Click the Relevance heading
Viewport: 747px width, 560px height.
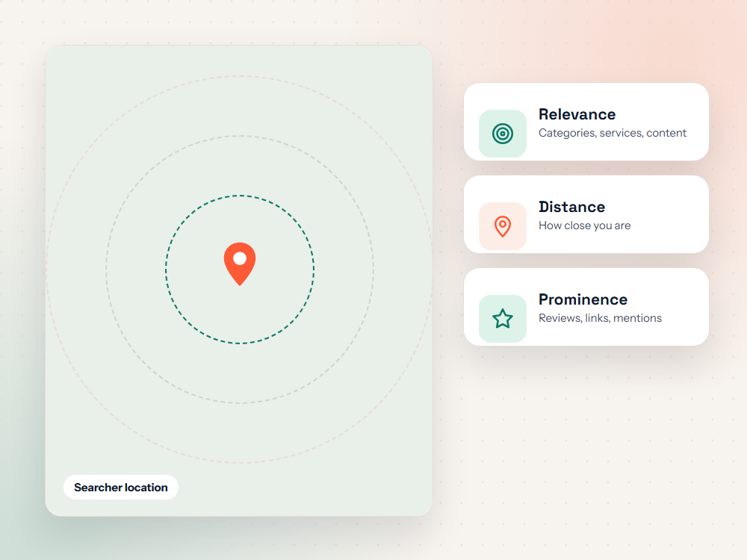577,114
